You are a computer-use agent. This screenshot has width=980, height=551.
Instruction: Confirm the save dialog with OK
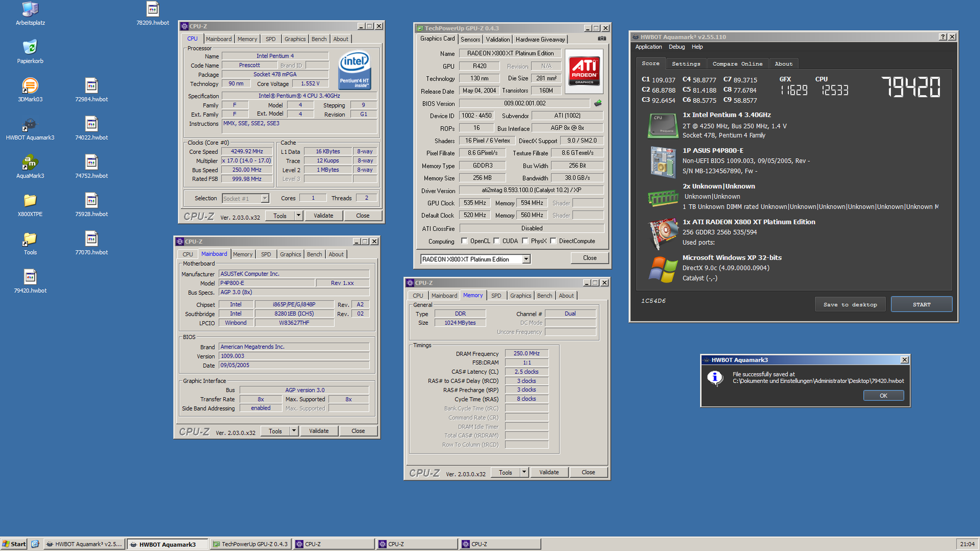(883, 395)
